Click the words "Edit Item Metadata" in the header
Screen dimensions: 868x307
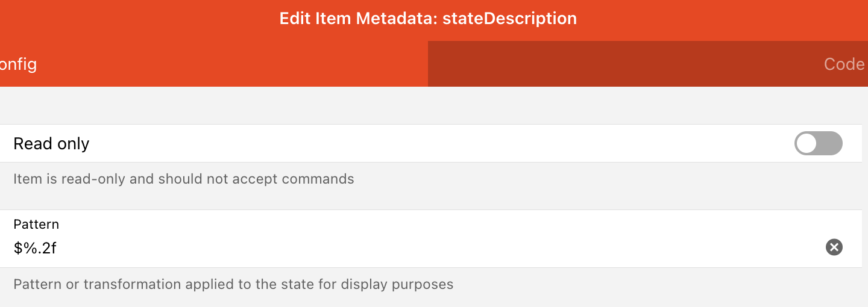pos(358,18)
